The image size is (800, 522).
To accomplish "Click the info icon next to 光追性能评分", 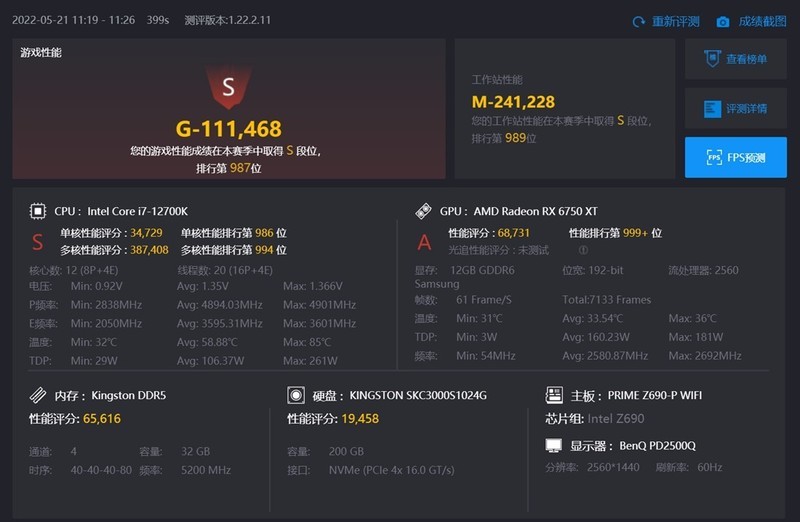I will tap(583, 250).
